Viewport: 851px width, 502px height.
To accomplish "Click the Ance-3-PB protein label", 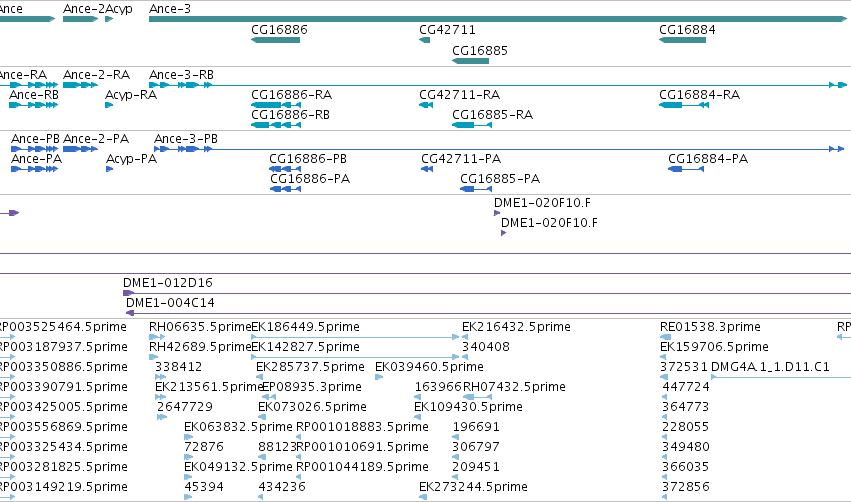I will [x=186, y=139].
